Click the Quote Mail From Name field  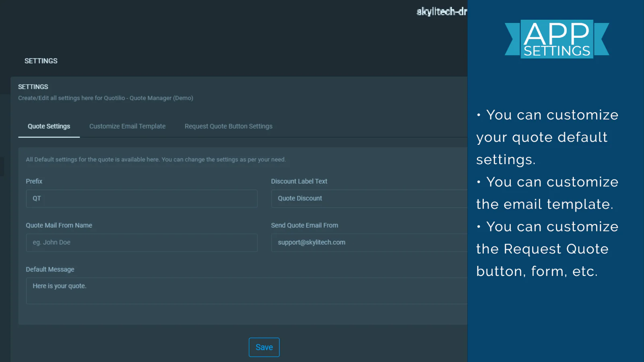pyautogui.click(x=141, y=243)
